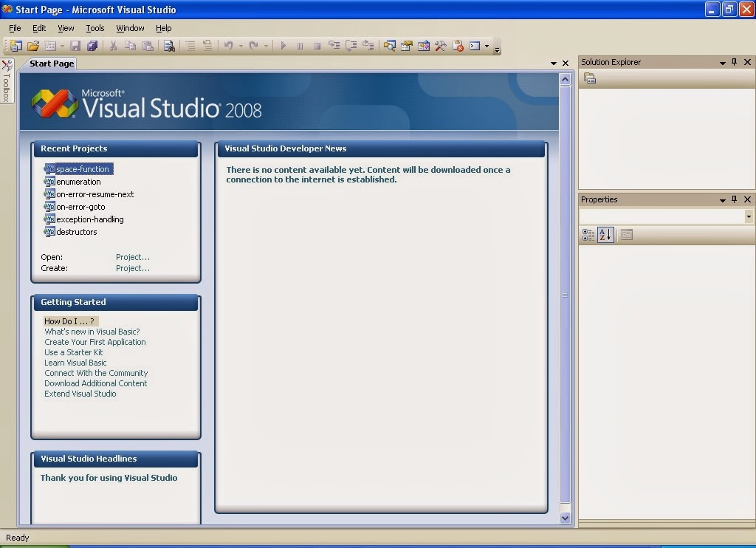The width and height of the screenshot is (756, 548).
Task: Click the Property Pages icon
Action: (x=626, y=235)
